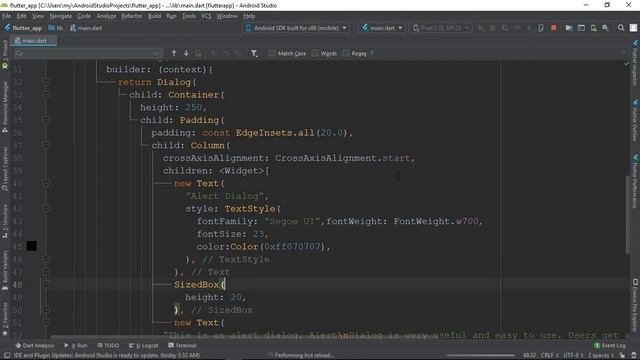The height and width of the screenshot is (360, 640).
Task: Open the VCS menu
Action: point(206,16)
